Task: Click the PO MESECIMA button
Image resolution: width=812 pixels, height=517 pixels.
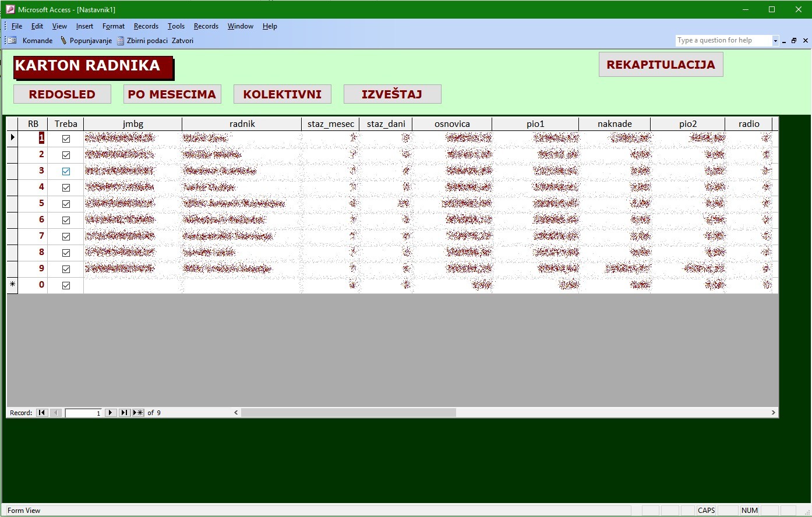Action: tap(172, 94)
